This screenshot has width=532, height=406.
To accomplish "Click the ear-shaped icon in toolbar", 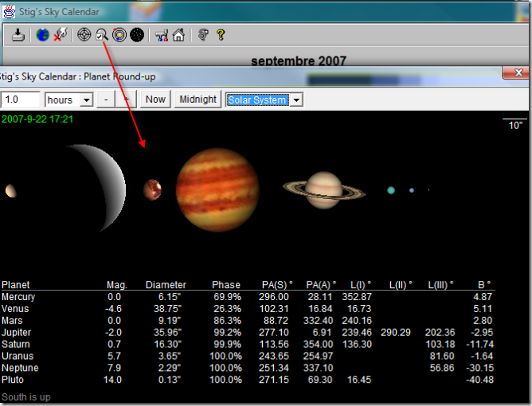I will click(203, 35).
